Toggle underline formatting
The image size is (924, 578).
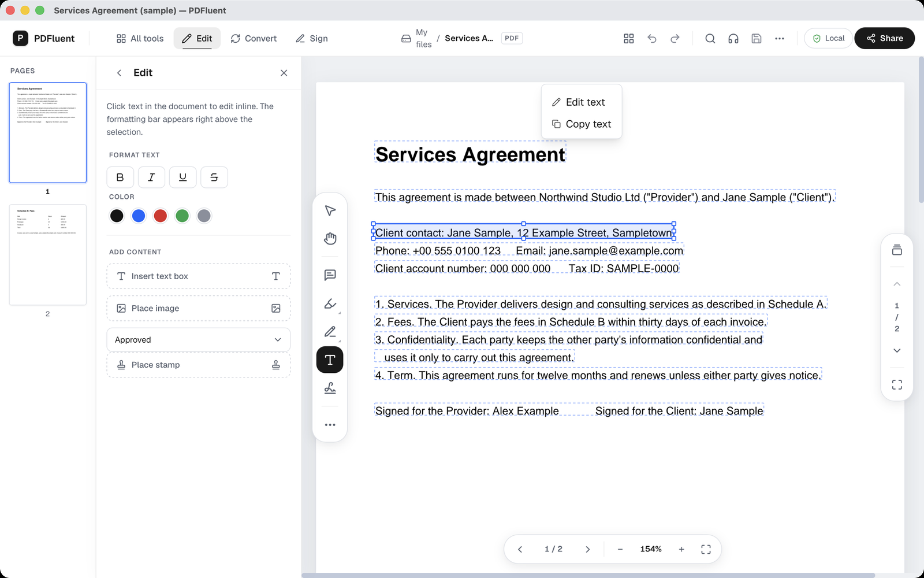pyautogui.click(x=182, y=177)
